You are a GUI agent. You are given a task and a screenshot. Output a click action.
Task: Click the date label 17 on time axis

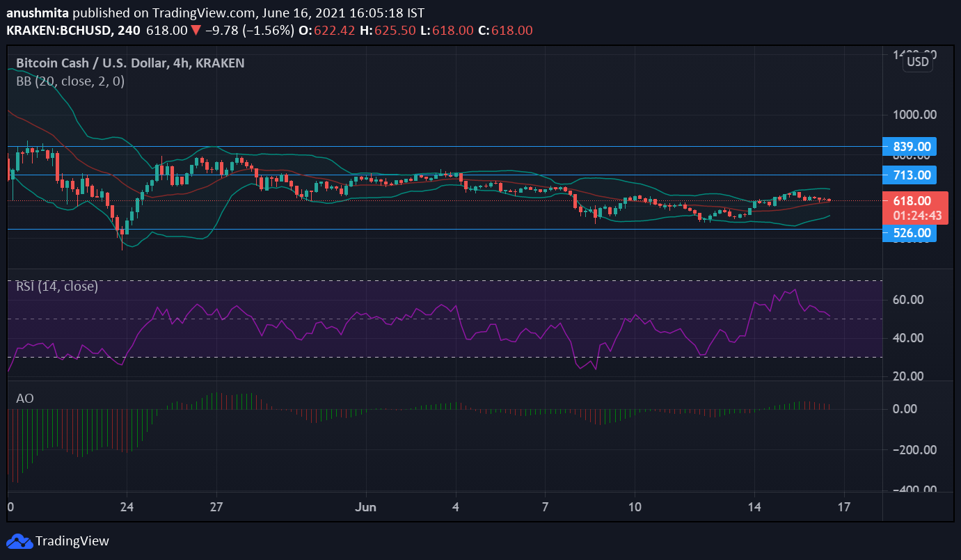tap(844, 507)
